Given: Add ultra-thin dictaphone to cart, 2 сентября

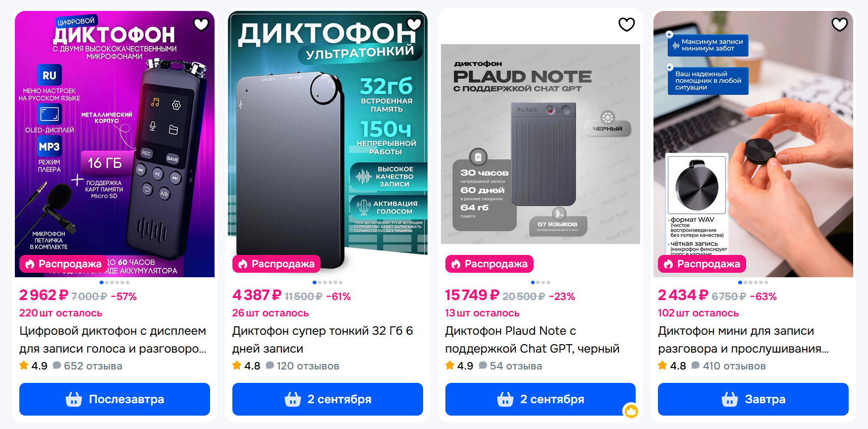Looking at the screenshot, I should tap(327, 399).
